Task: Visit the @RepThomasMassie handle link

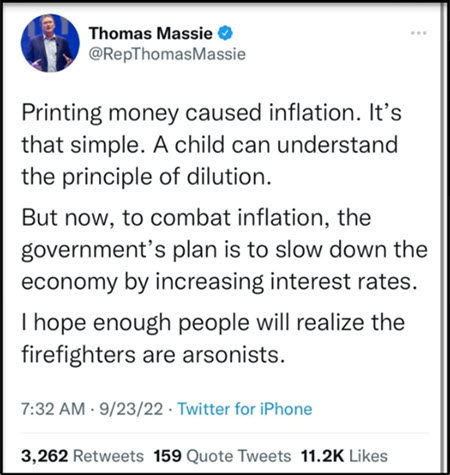Action: tap(167, 54)
